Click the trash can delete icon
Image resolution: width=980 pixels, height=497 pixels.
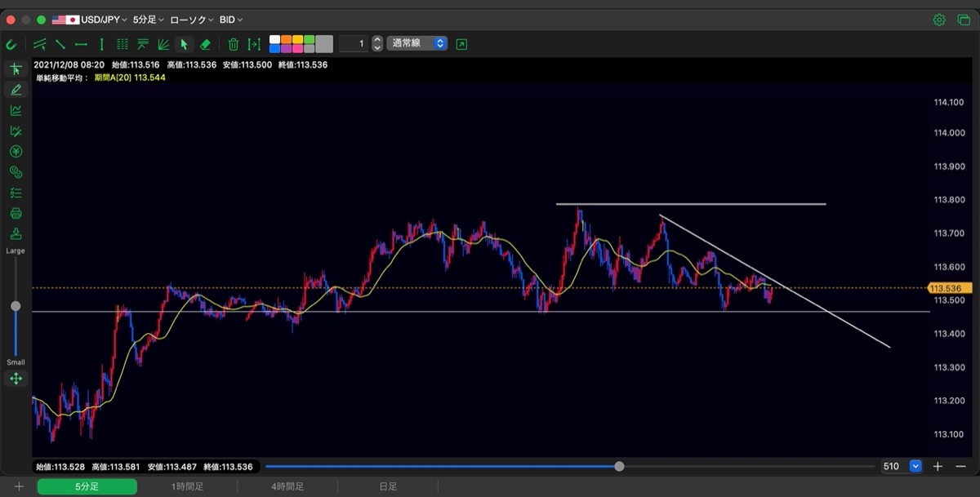click(234, 44)
